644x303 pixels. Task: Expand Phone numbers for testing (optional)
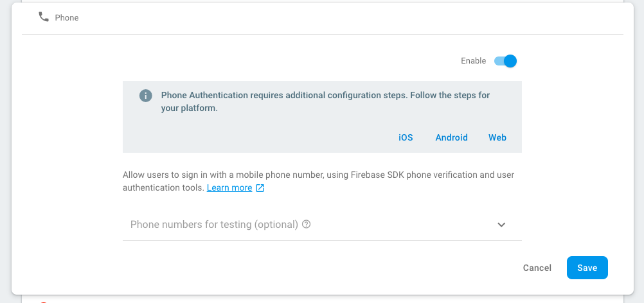point(214,225)
